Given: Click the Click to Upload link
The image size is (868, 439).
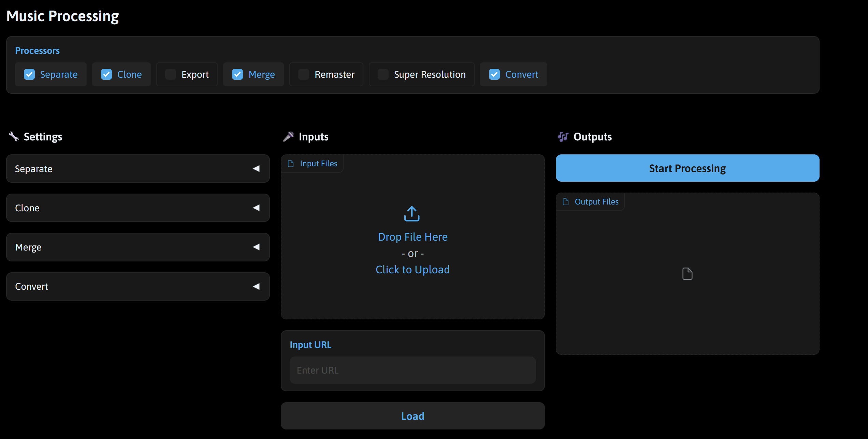Looking at the screenshot, I should (413, 269).
